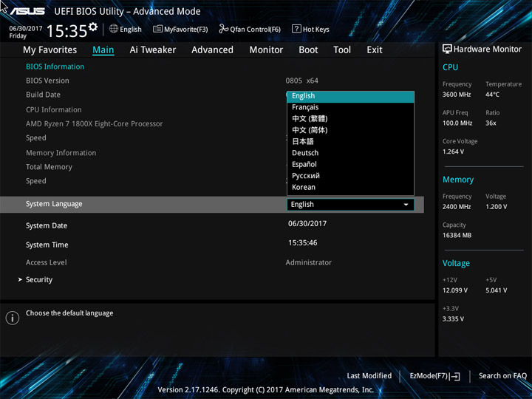Open the Ai Tweaker tab

pyautogui.click(x=153, y=50)
